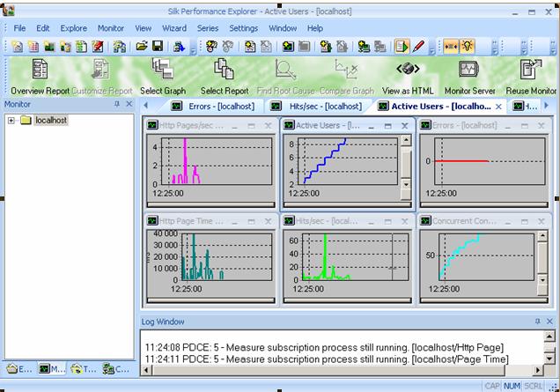Click the Hits/sec graph window title
Image resolution: width=560 pixels, height=392 pixels.
327,221
